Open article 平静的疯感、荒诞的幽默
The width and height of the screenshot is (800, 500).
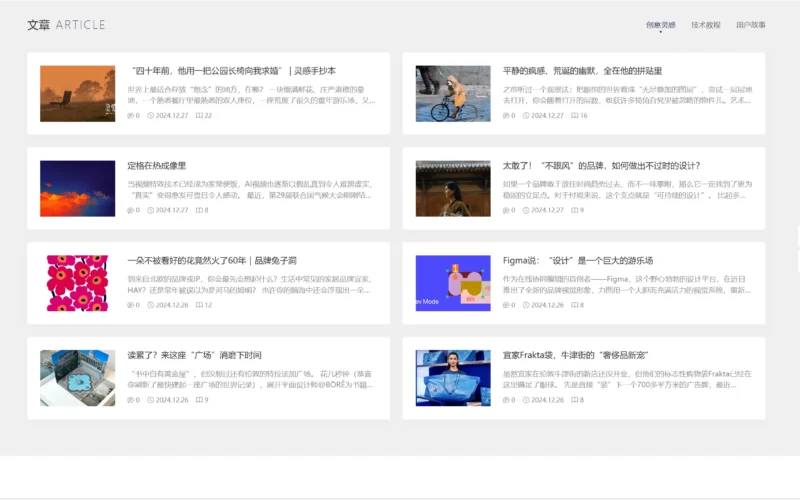[582, 71]
